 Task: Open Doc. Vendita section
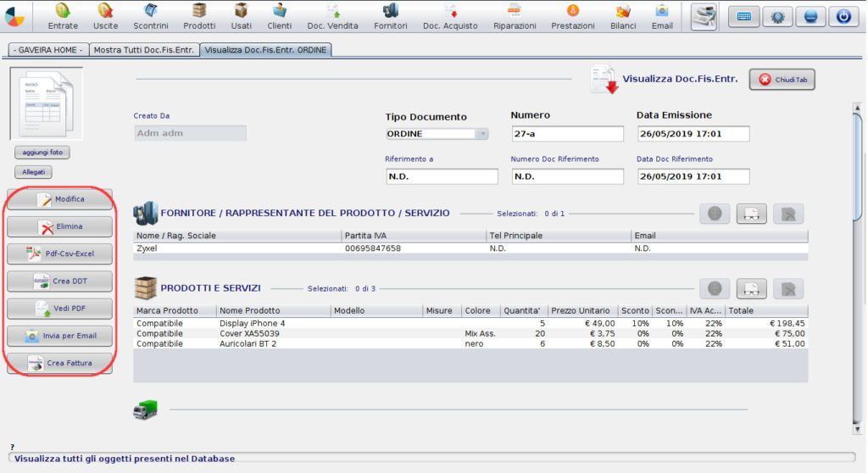click(x=332, y=16)
